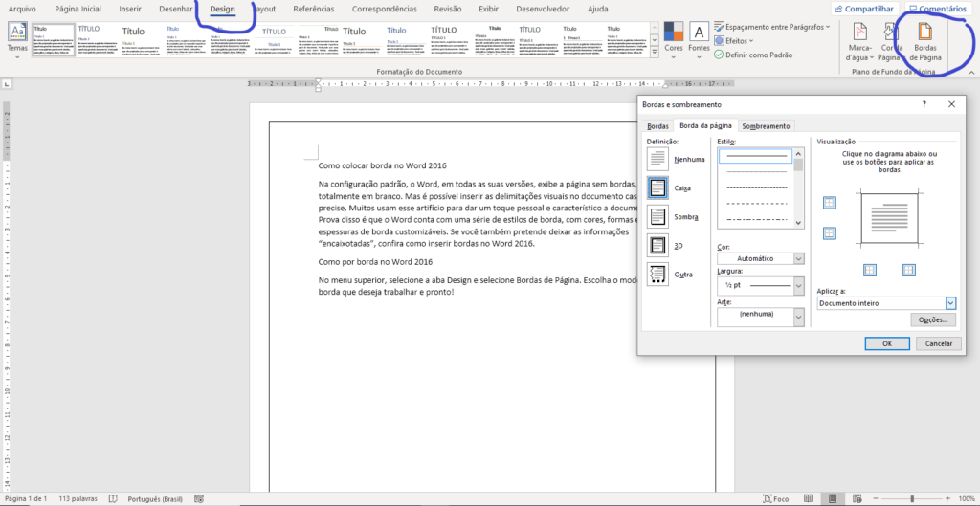Switch to Foco focus mode
980x506 pixels.
tap(775, 499)
